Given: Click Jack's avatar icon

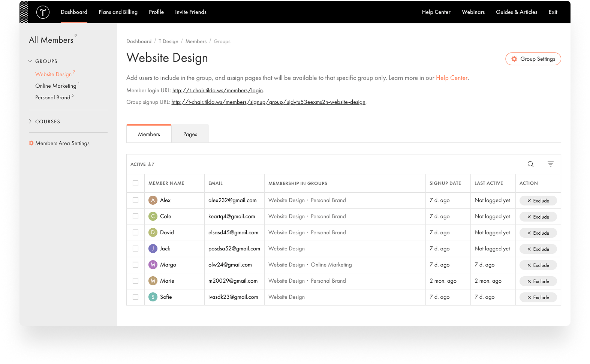Looking at the screenshot, I should (x=153, y=249).
